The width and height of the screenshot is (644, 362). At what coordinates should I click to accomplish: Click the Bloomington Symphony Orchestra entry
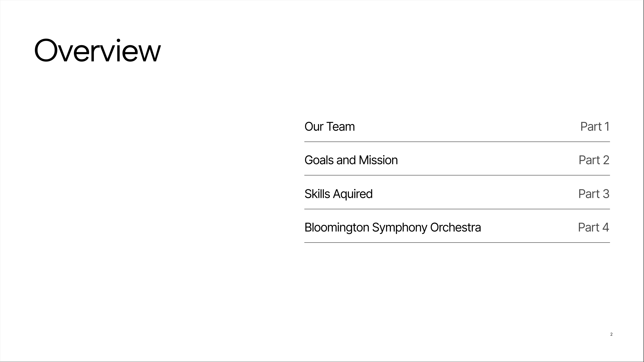tap(393, 228)
